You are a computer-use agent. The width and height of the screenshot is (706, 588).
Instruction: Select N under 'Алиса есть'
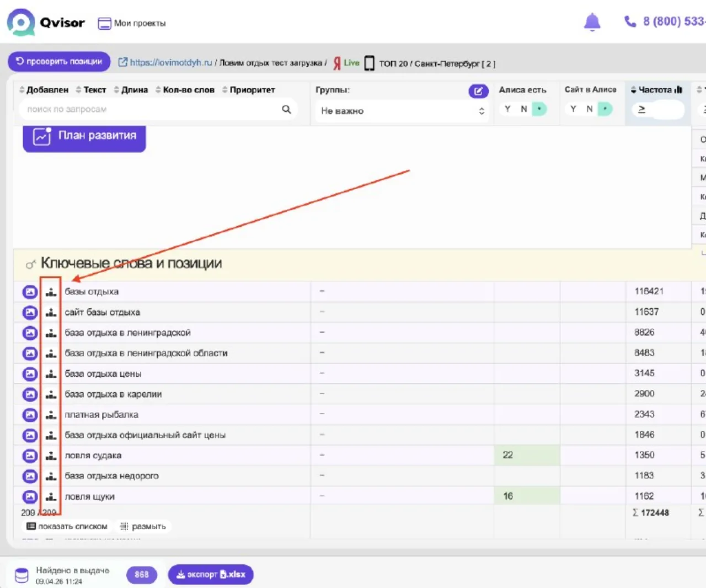pyautogui.click(x=523, y=109)
